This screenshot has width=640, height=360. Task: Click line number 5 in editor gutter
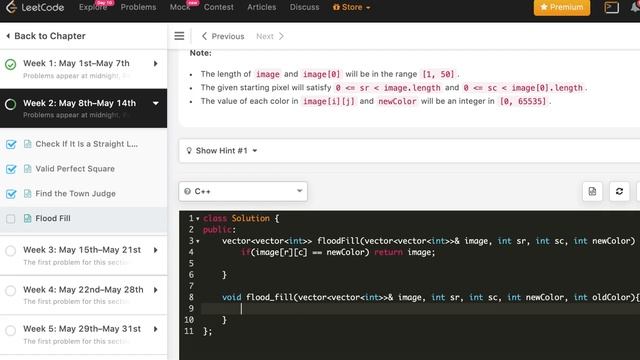tap(191, 264)
